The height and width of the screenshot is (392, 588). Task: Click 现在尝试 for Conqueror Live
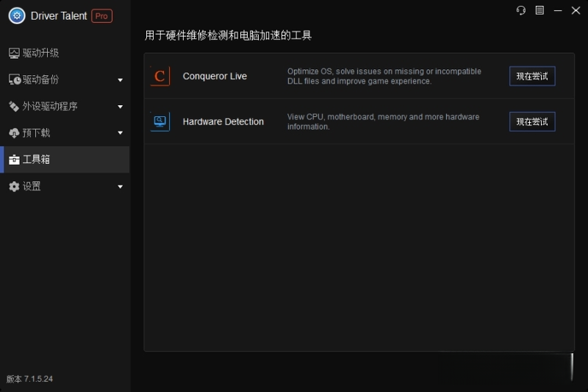(x=532, y=76)
